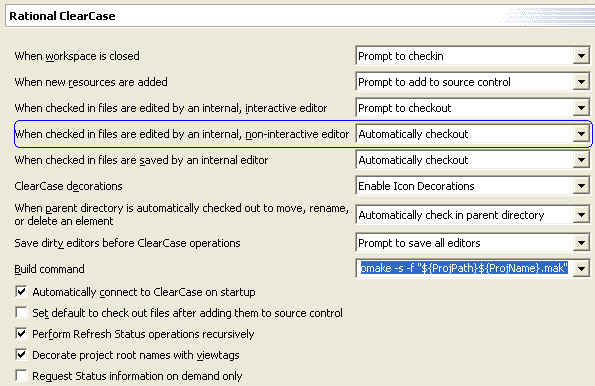
Task: Click inside the Build command text field
Action: tap(464, 269)
